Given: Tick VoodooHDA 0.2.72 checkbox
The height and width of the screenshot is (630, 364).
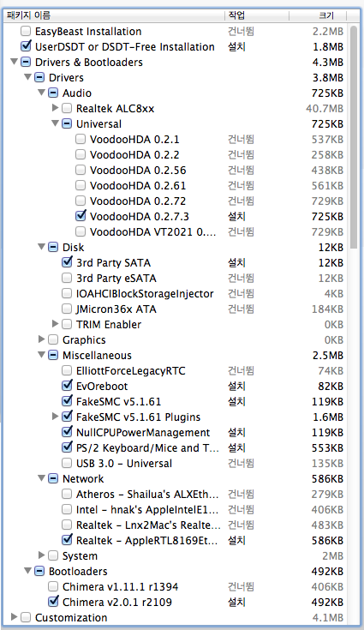Looking at the screenshot, I should coord(81,201).
